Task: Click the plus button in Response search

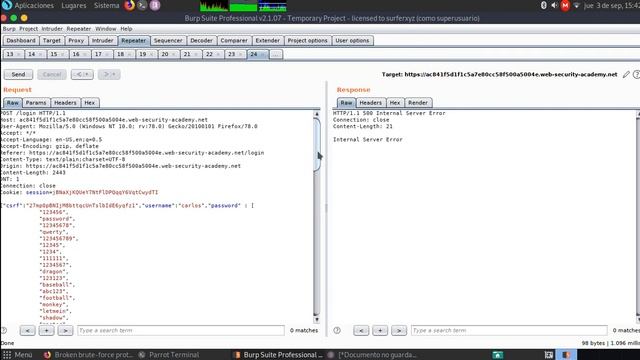Action: tap(380, 330)
